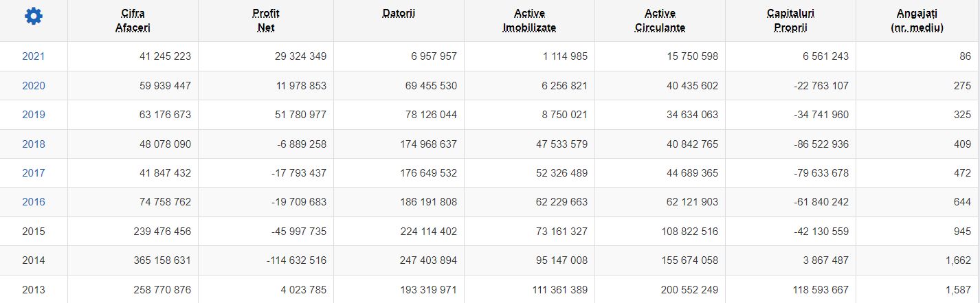The height and width of the screenshot is (303, 980).
Task: Open the 2018 year link
Action: (33, 144)
